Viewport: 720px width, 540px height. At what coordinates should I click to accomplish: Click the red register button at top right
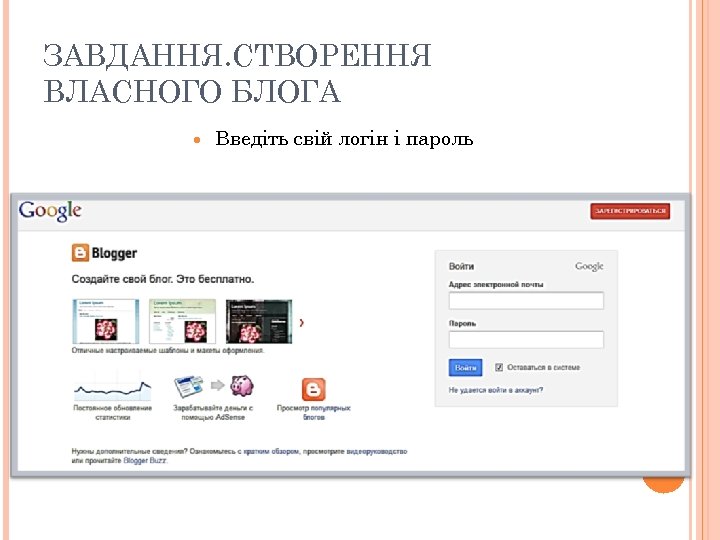pos(630,211)
